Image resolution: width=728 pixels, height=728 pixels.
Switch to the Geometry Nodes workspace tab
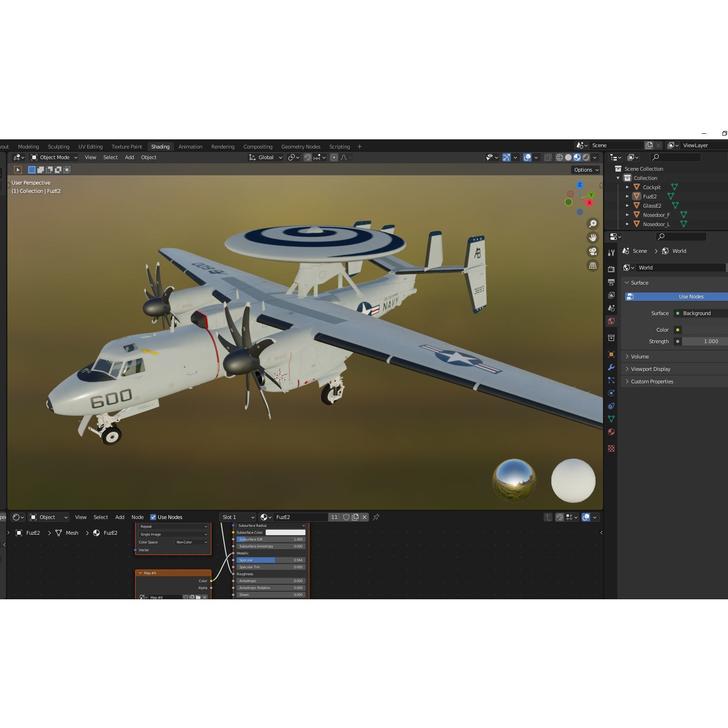click(301, 147)
